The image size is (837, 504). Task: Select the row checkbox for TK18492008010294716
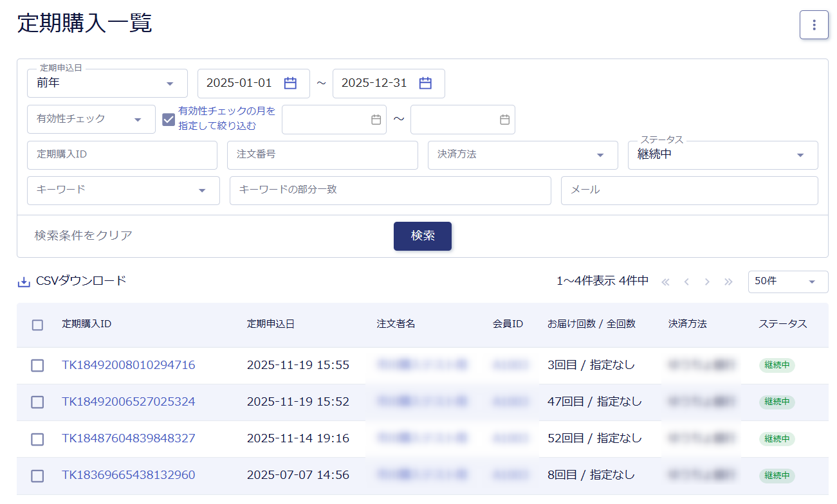pyautogui.click(x=37, y=365)
